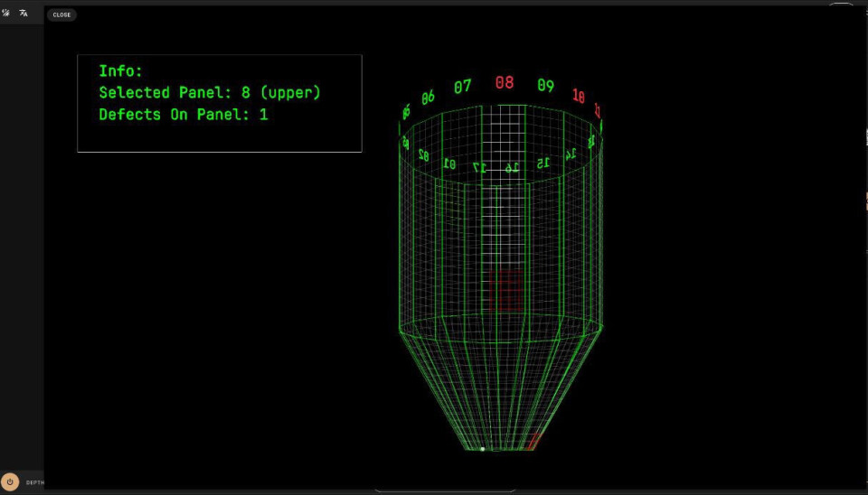
Task: Click the mirrored back panel label 01
Action: (x=449, y=163)
